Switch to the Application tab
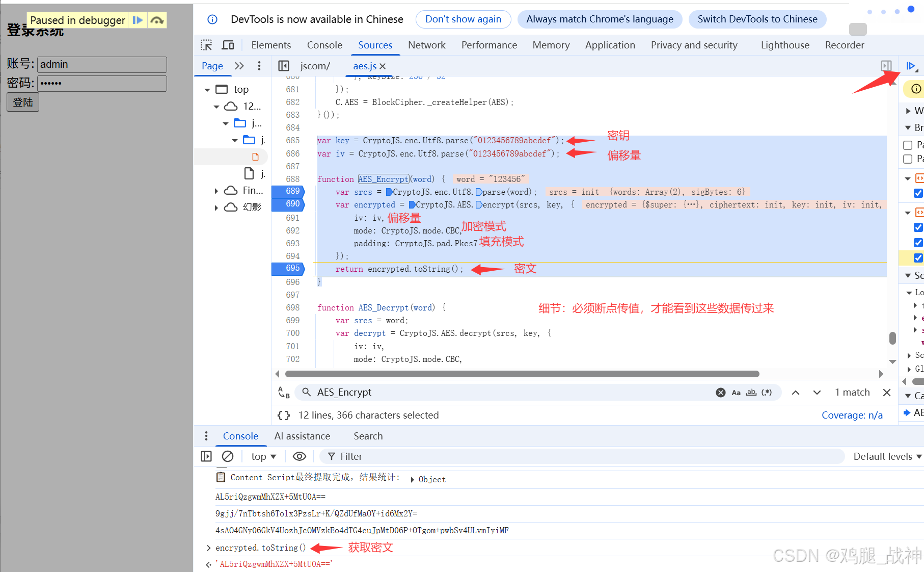Image resolution: width=924 pixels, height=572 pixels. pyautogui.click(x=610, y=45)
